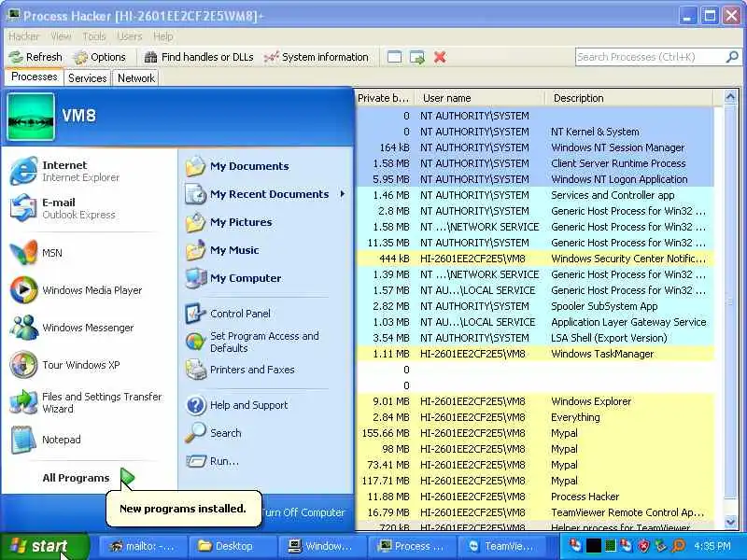Viewport: 747px width, 560px height.
Task: Open the Users menu
Action: click(x=129, y=36)
